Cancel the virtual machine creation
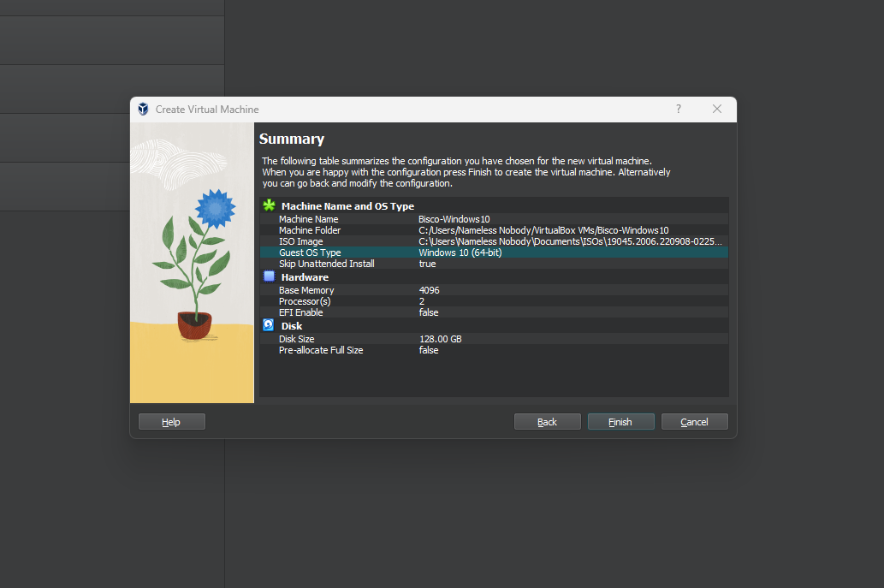 tap(694, 421)
